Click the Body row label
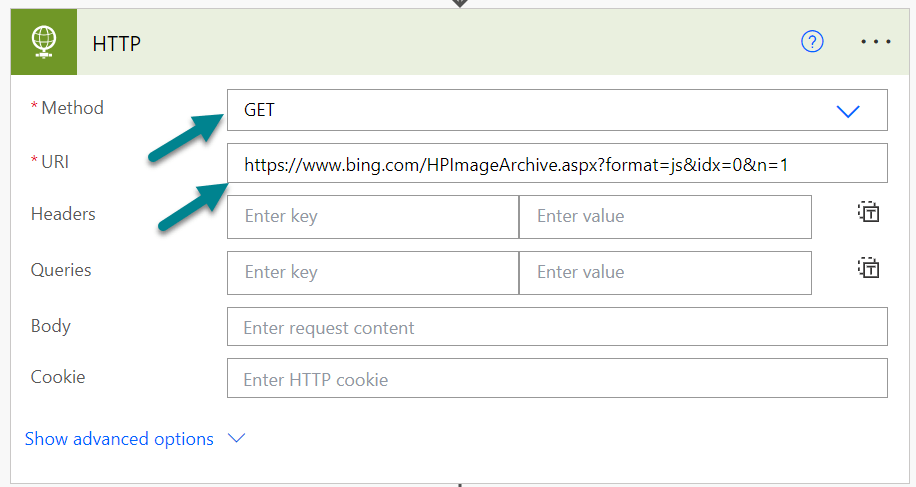 51,326
